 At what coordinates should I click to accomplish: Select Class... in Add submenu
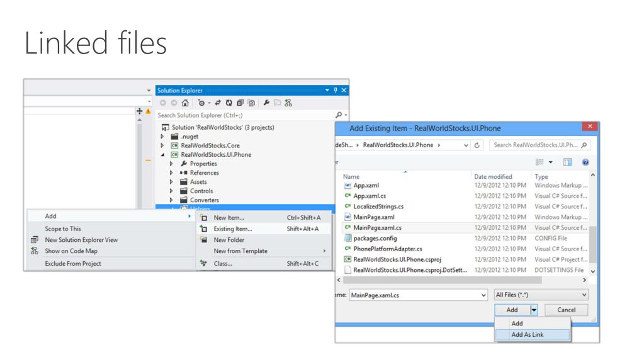264,264
